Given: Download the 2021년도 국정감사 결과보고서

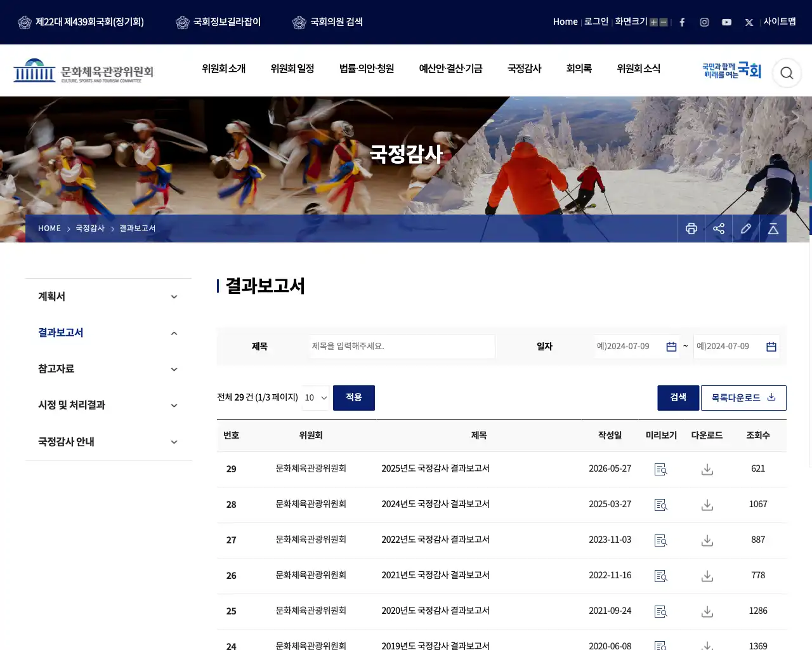Looking at the screenshot, I should click(x=707, y=576).
